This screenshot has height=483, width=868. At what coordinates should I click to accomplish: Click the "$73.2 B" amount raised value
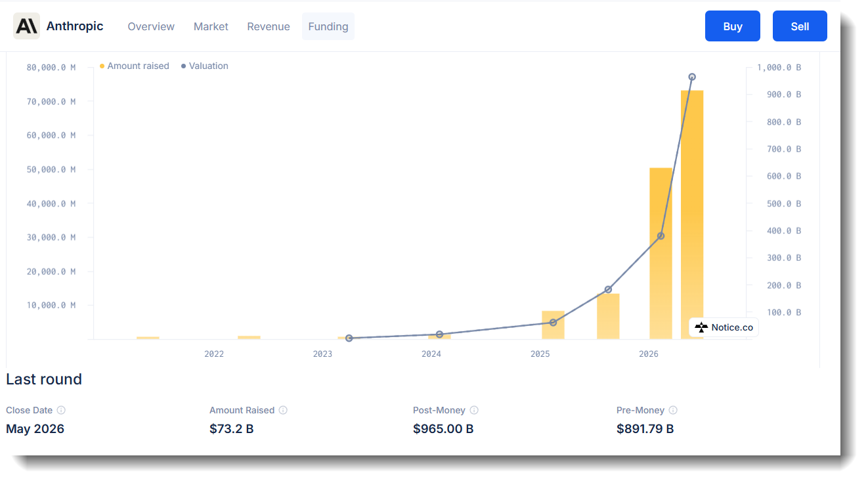point(232,429)
